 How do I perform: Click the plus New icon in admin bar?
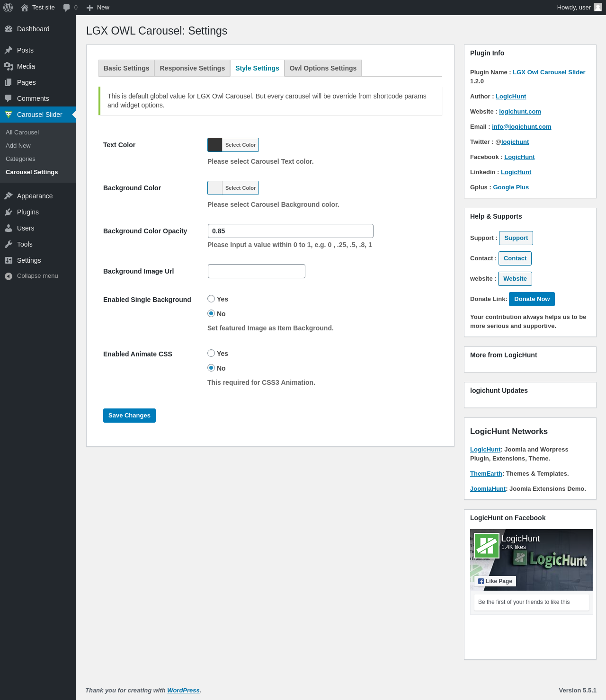89,8
